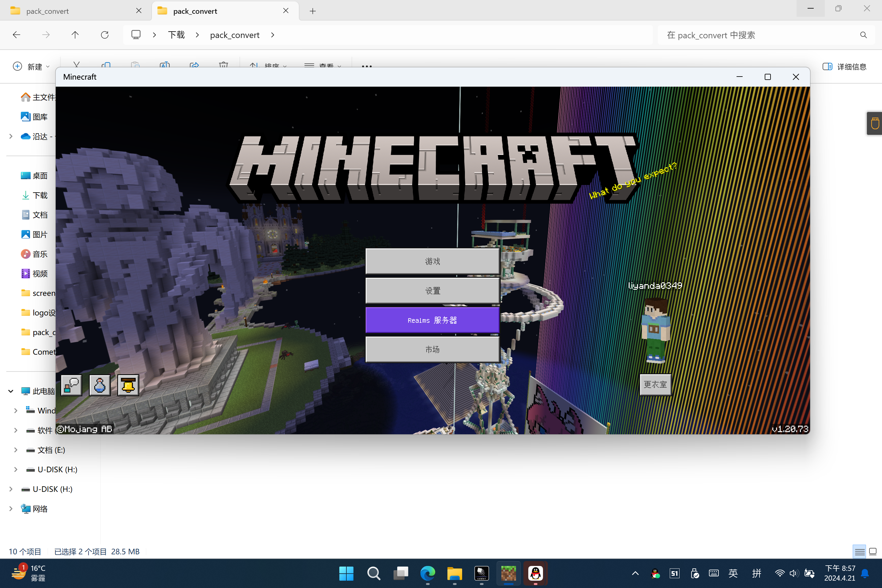The image size is (882, 588).
Task: Open 桌面 in the sidebar
Action: coord(34,175)
